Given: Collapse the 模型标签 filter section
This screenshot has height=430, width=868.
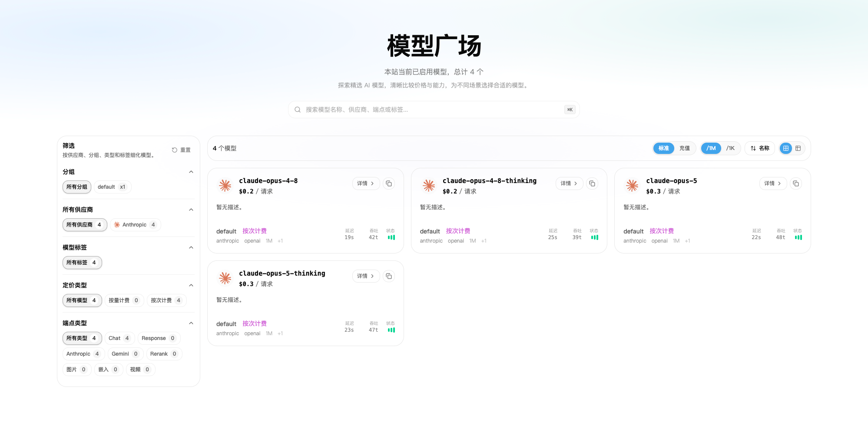Looking at the screenshot, I should pos(191,247).
